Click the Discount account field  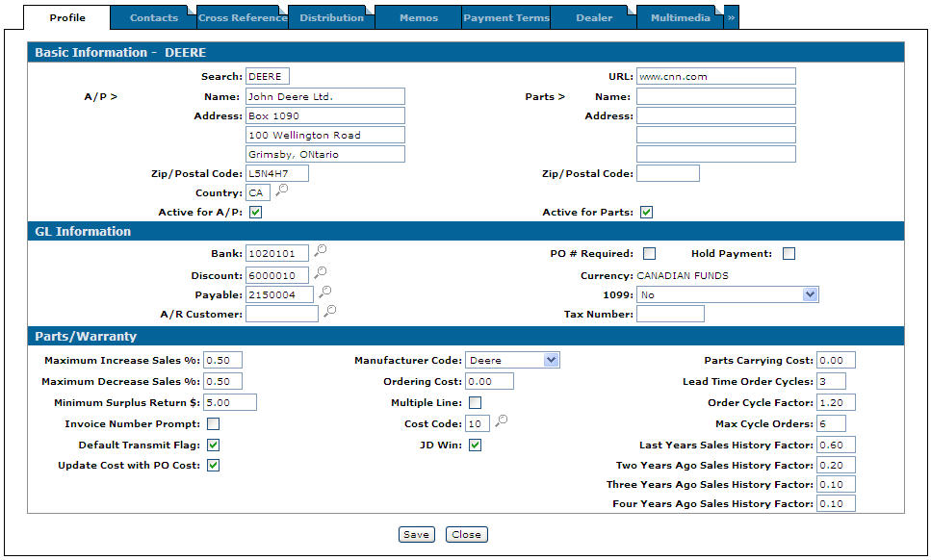[x=277, y=275]
